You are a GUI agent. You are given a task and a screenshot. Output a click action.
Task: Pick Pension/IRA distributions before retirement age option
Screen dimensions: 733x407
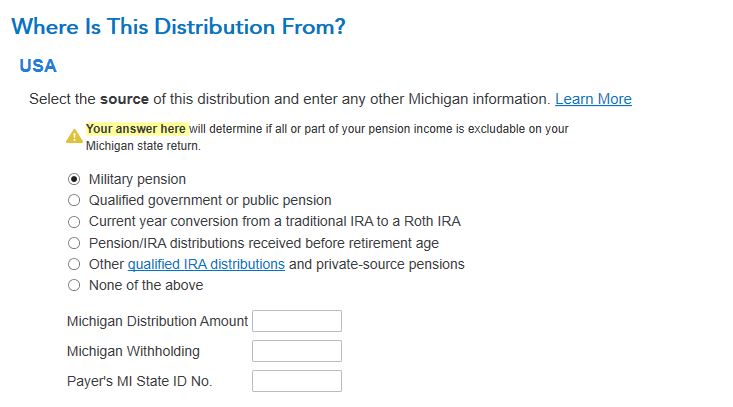[74, 243]
